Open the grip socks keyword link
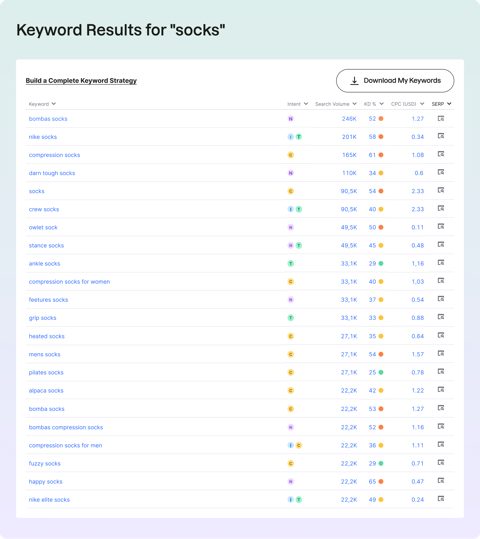The image size is (480, 539). coord(42,318)
